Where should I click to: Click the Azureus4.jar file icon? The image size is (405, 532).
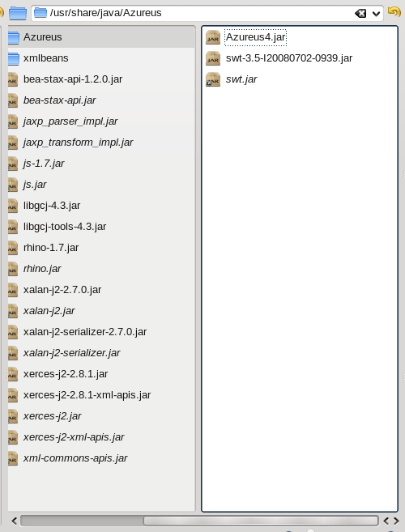click(213, 37)
